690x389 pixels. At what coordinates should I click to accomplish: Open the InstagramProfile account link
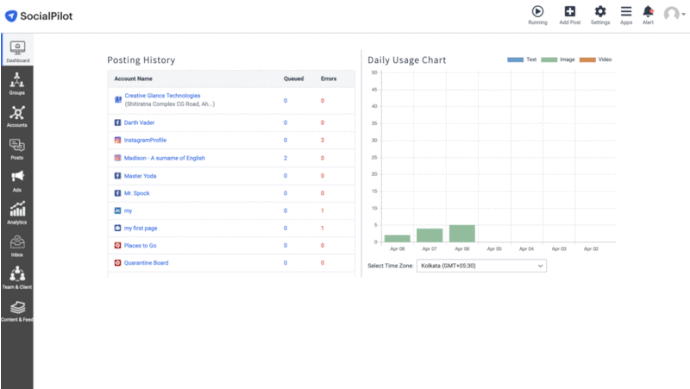(x=145, y=140)
